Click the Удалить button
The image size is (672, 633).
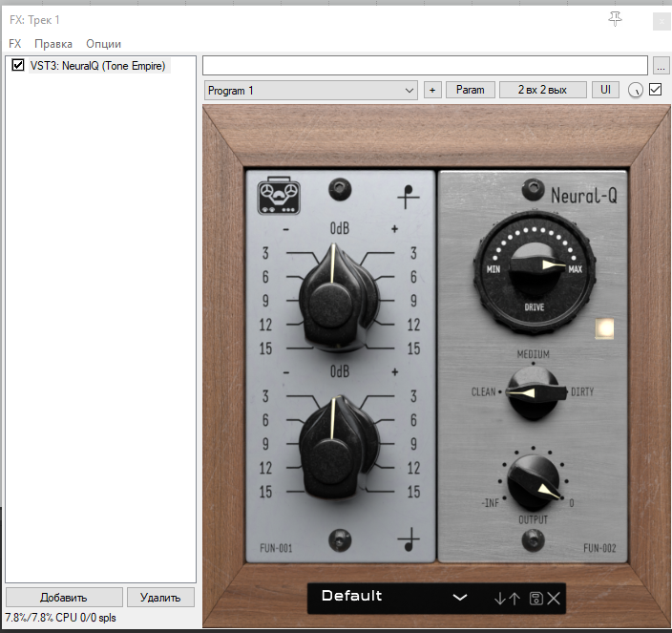pyautogui.click(x=160, y=598)
